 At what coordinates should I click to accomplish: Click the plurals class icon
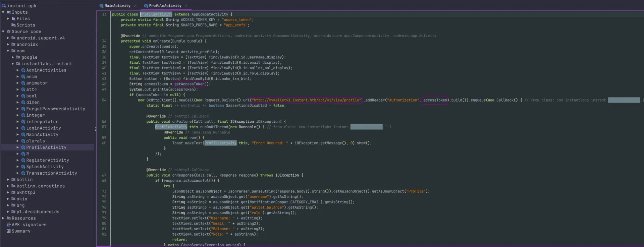(23, 141)
